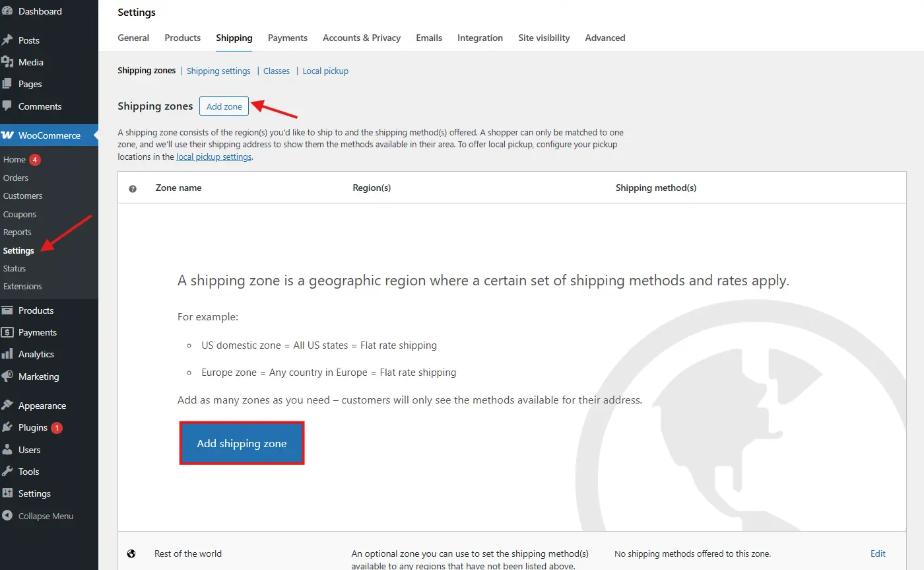The image size is (924, 570).
Task: Click the Rest of the world zone name
Action: [x=188, y=553]
